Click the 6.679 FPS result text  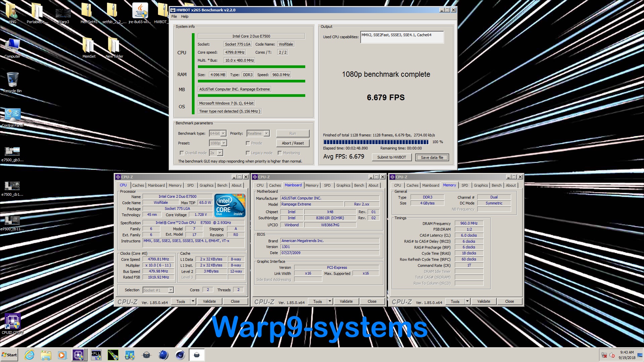click(x=386, y=98)
